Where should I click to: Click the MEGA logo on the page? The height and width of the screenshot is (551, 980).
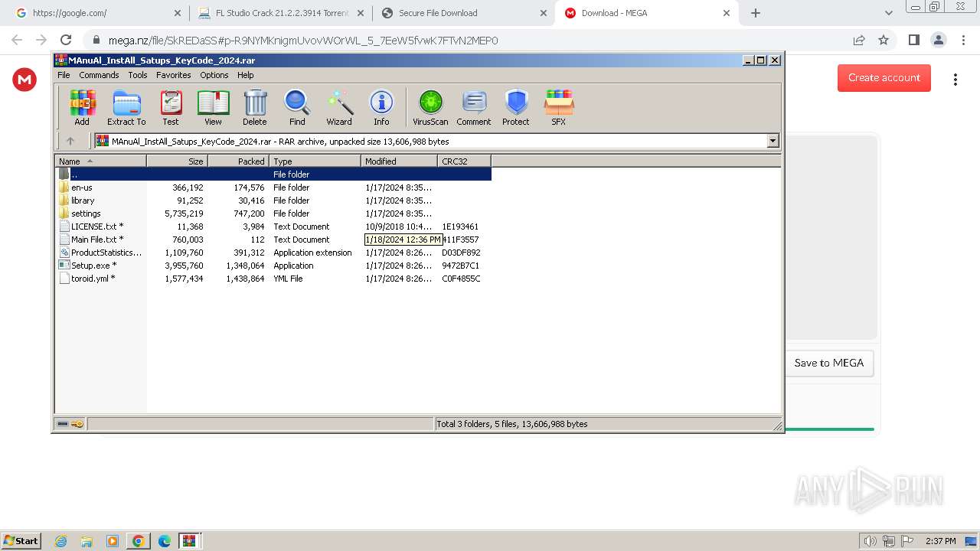coord(24,80)
